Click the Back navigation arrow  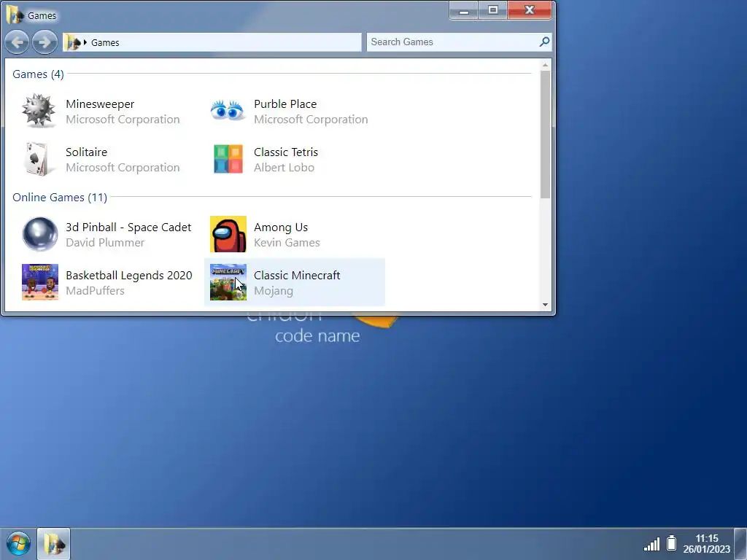18,42
